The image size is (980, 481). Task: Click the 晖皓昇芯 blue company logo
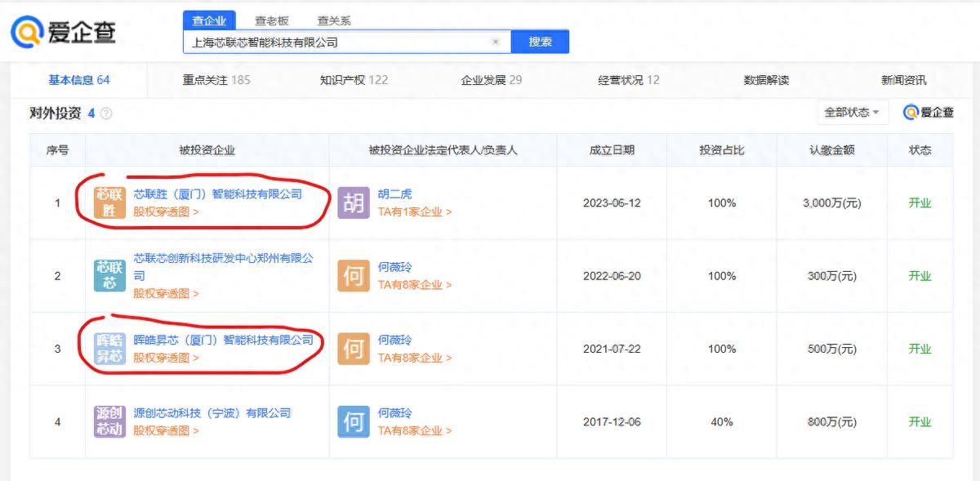[x=109, y=349]
